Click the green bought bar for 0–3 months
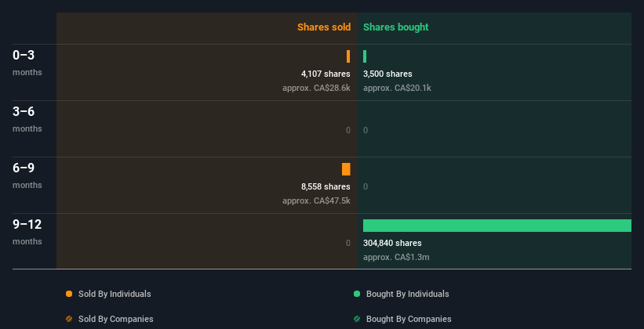Screen dimensions: 644x329 click(x=365, y=56)
